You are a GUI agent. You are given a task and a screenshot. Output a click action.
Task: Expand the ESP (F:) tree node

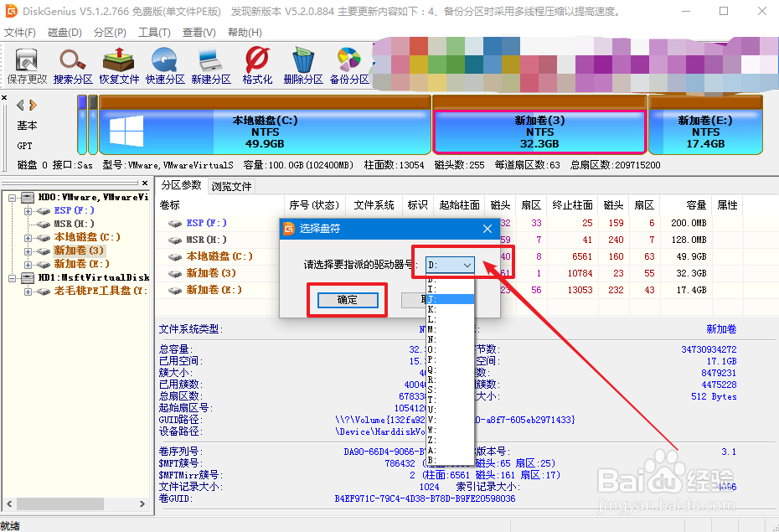pyautogui.click(x=28, y=211)
